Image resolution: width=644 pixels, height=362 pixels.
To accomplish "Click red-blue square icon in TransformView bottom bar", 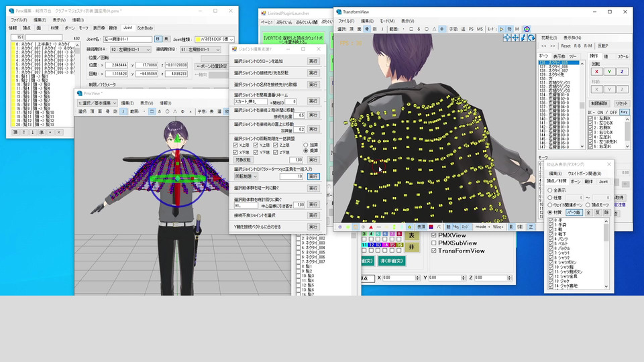I will 431,227.
